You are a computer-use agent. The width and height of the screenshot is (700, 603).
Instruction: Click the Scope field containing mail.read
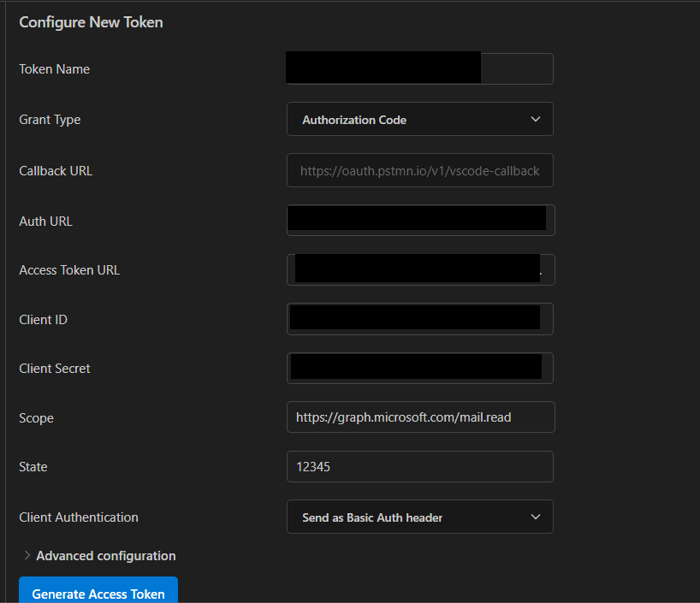coord(419,417)
